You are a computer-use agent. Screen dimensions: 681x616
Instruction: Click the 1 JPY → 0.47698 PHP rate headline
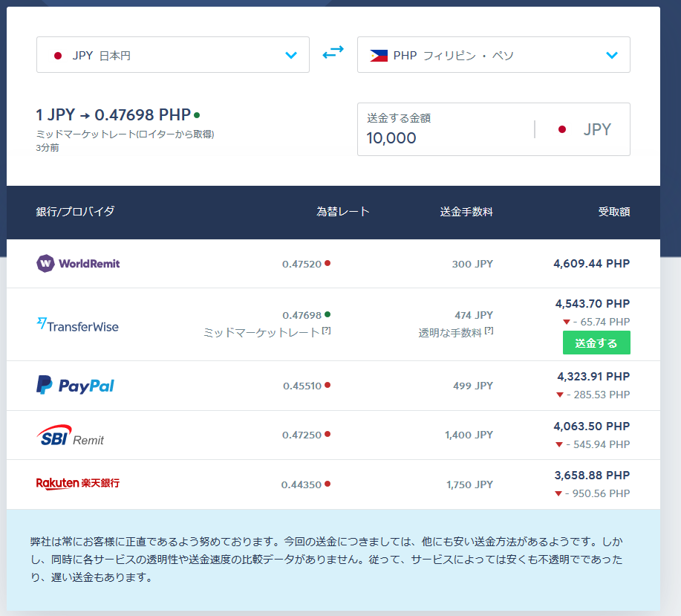pos(114,114)
